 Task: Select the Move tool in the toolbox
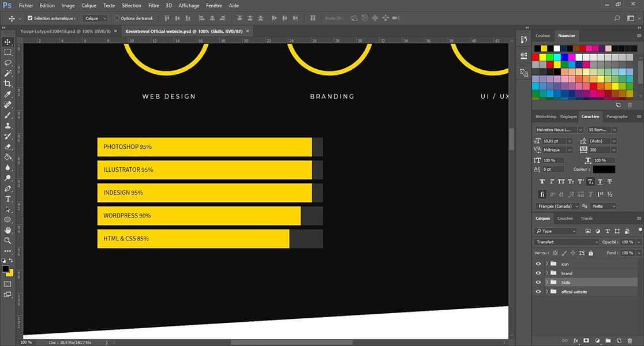tap(8, 42)
